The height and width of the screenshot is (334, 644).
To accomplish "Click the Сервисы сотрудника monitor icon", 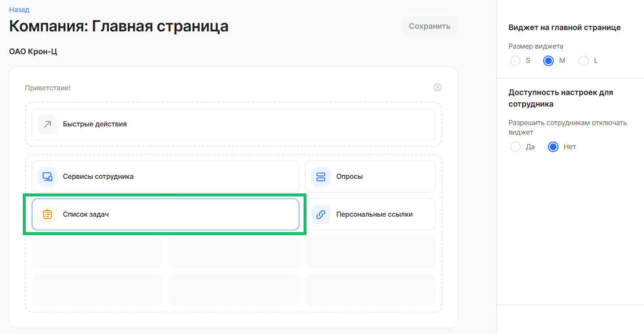I will (x=47, y=177).
